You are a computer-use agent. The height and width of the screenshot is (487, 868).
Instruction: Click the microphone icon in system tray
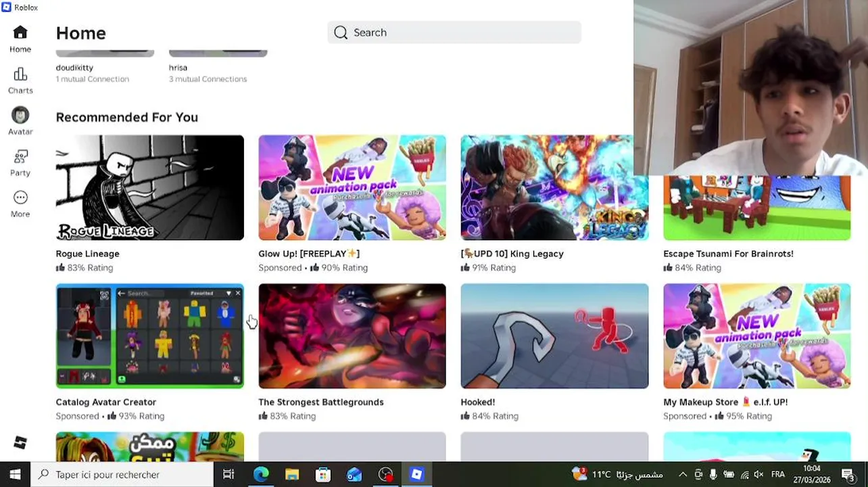coord(714,475)
